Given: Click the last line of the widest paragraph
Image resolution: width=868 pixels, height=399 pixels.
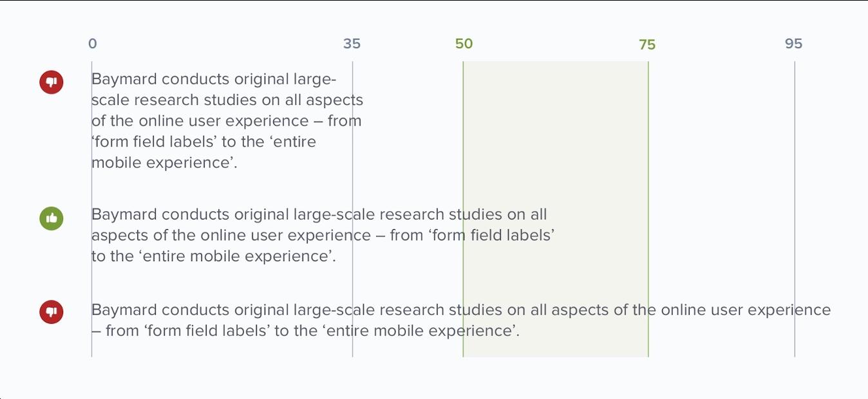Looking at the screenshot, I should coord(305,331).
